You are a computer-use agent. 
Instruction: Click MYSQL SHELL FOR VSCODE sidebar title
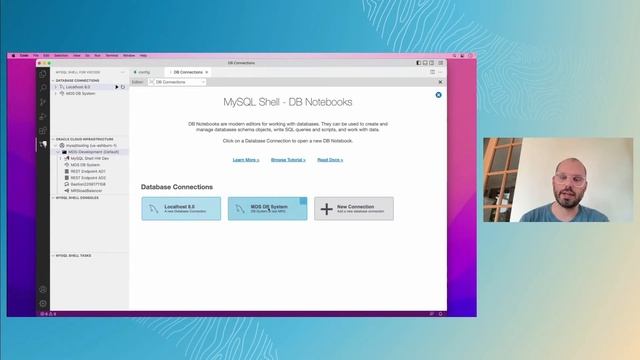pyautogui.click(x=78, y=72)
